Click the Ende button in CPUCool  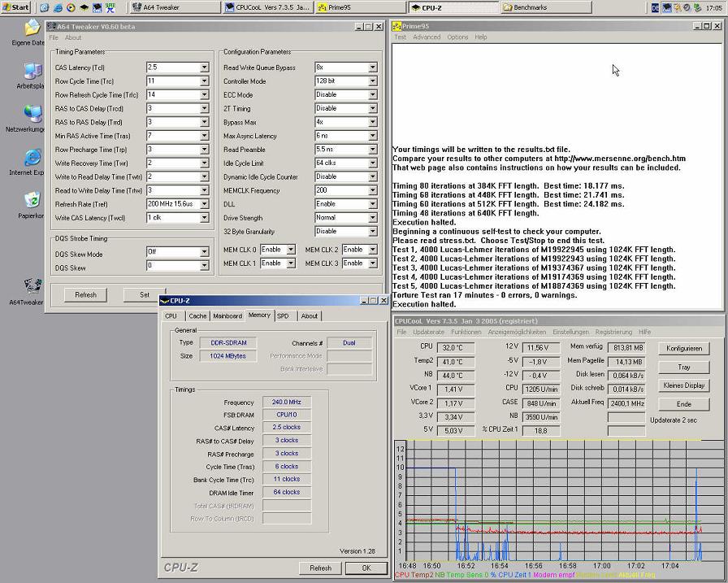tap(684, 404)
